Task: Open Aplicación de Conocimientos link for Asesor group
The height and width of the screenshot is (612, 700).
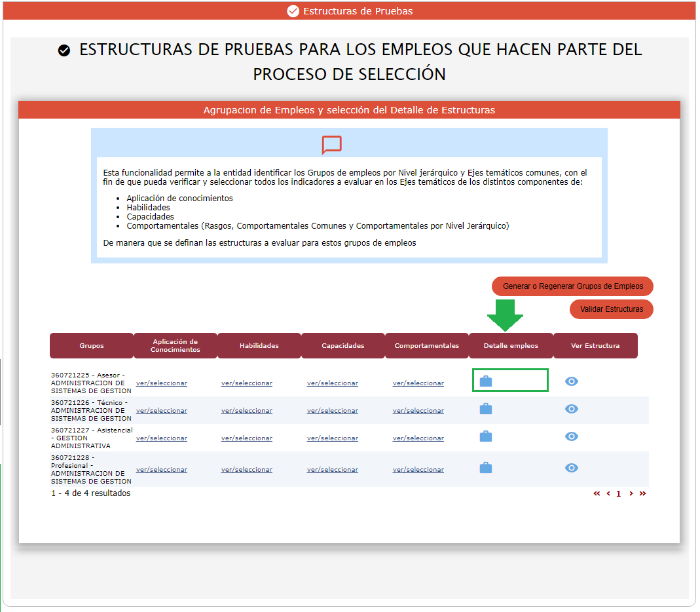Action: (162, 383)
